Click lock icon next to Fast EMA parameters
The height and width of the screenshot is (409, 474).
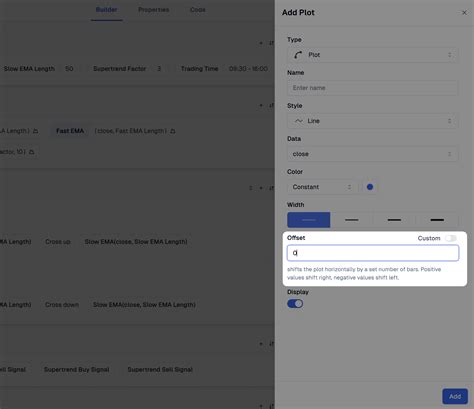pos(173,131)
